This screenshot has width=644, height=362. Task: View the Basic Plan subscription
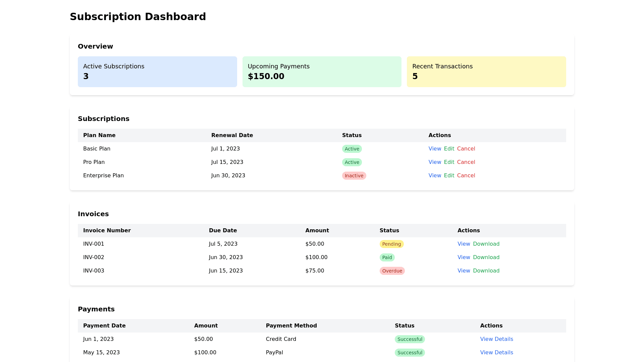(x=435, y=149)
